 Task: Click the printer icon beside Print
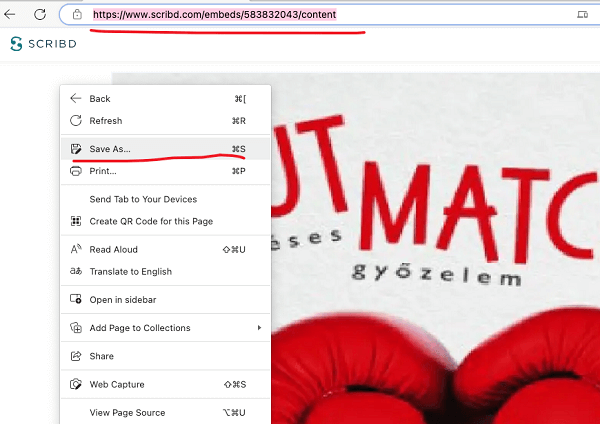(76, 171)
